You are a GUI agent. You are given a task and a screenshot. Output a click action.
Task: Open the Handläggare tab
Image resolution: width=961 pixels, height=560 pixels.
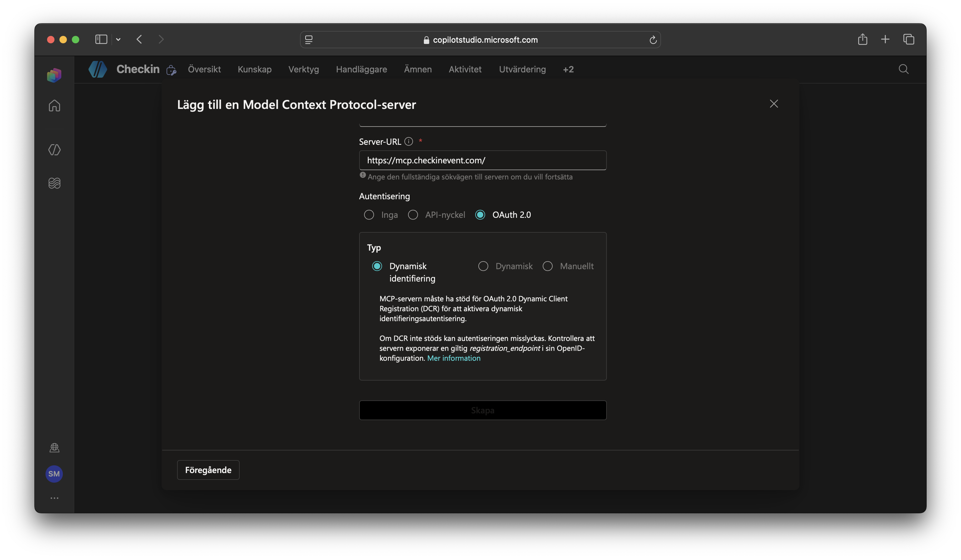(361, 69)
